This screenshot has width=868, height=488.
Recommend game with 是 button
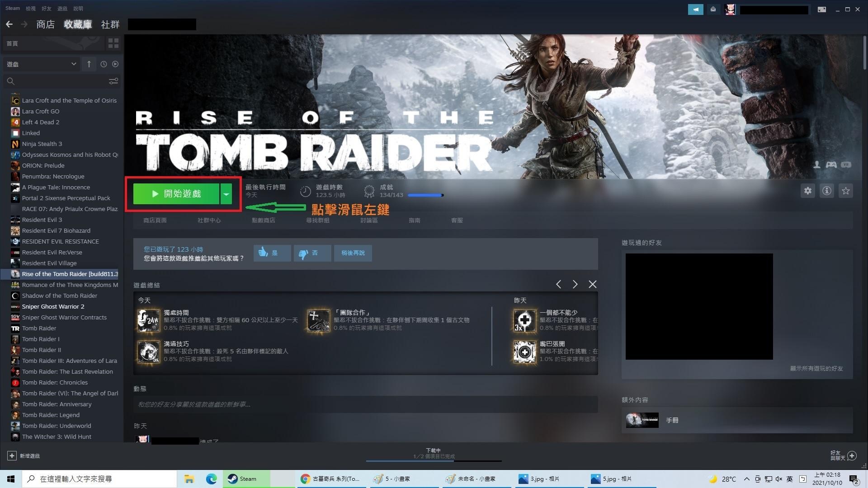coord(272,253)
